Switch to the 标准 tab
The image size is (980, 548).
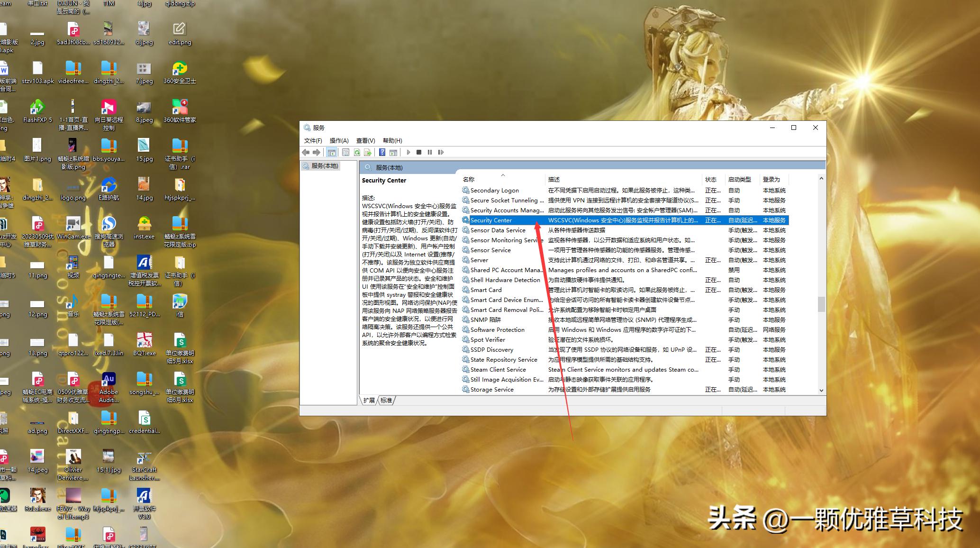click(386, 400)
